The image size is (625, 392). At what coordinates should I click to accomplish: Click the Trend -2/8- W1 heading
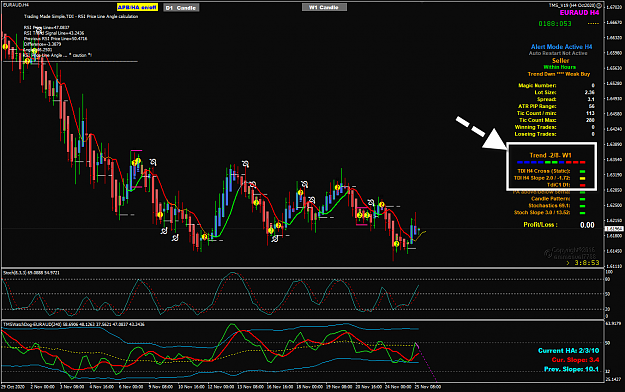click(550, 155)
